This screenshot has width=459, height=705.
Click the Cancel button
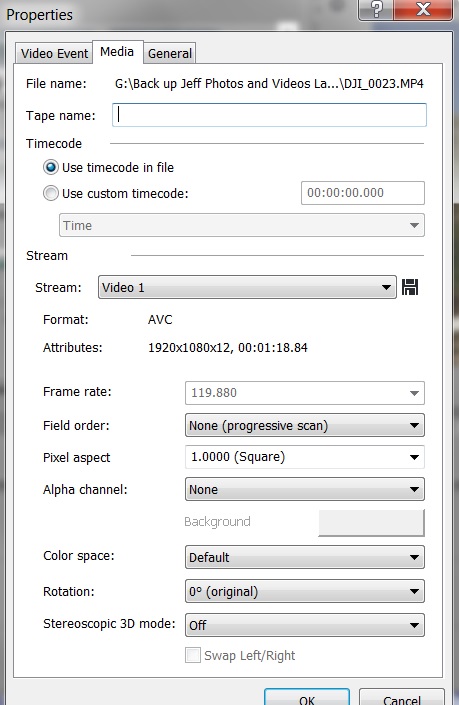point(401,697)
